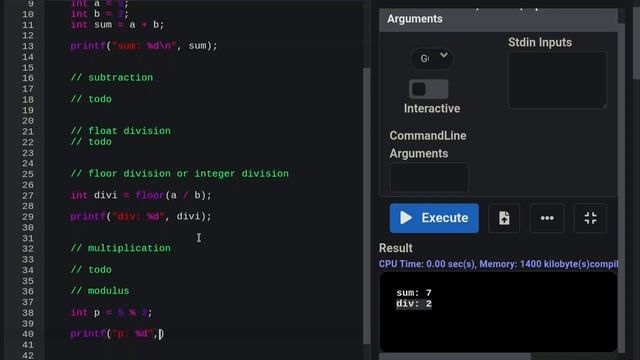Click line number 38 in the gutter
Image resolution: width=640 pixels, height=360 pixels.
coord(28,313)
